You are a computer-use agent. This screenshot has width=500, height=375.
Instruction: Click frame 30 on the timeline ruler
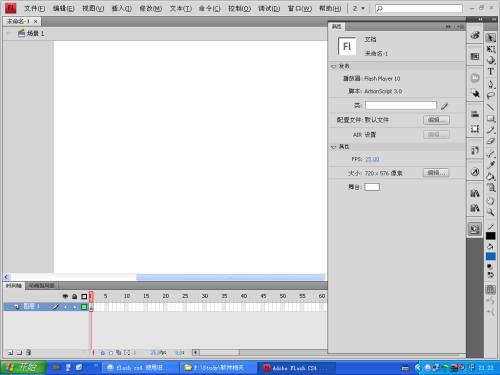click(x=205, y=296)
